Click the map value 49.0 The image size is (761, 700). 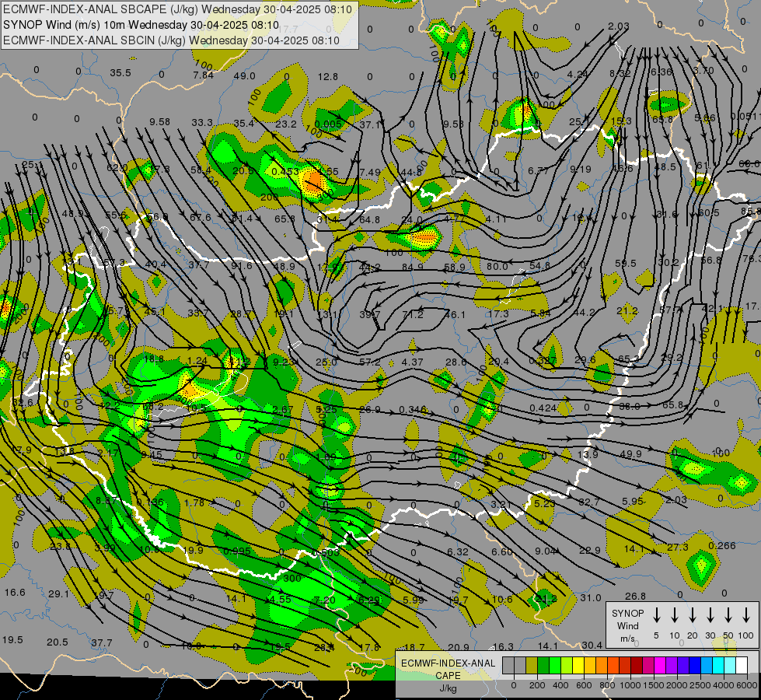pyautogui.click(x=245, y=75)
